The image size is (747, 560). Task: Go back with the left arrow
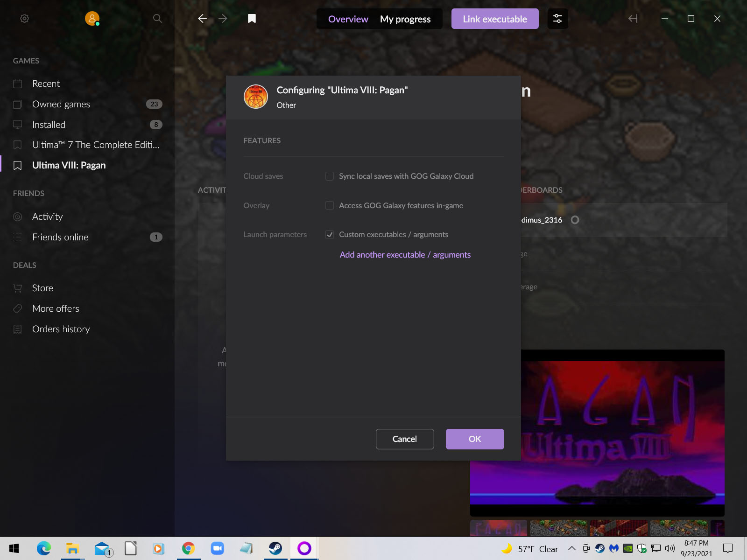click(202, 19)
